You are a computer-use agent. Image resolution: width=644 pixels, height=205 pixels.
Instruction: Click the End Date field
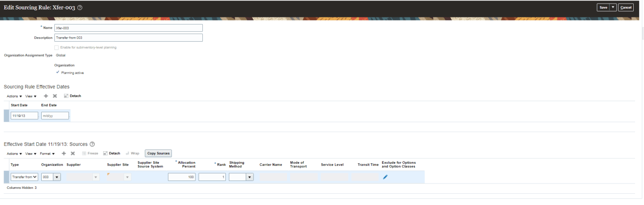55,115
